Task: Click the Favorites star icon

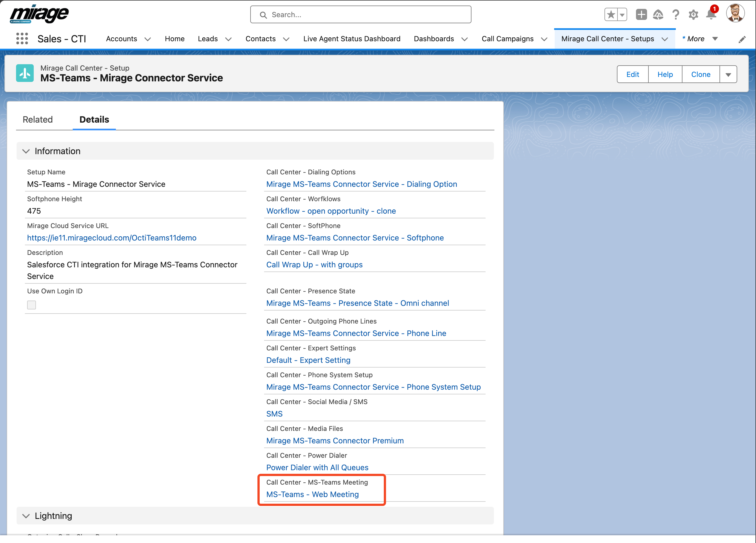Action: point(611,15)
